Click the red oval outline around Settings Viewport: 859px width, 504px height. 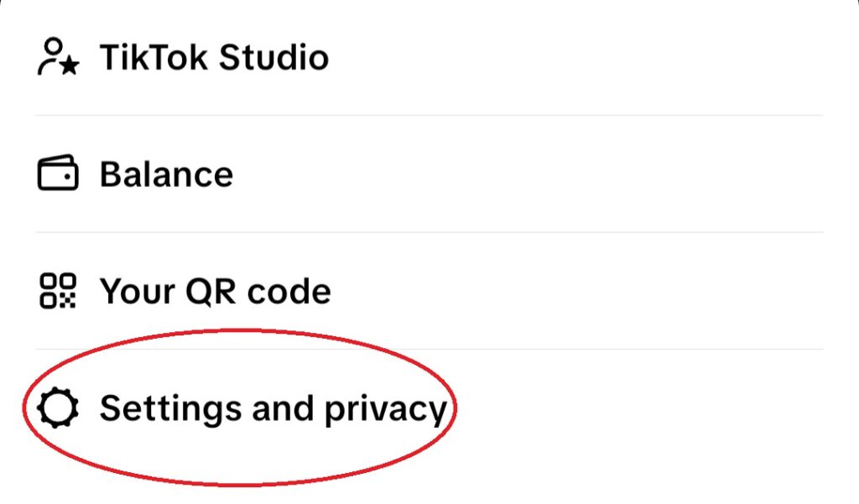[240, 330]
